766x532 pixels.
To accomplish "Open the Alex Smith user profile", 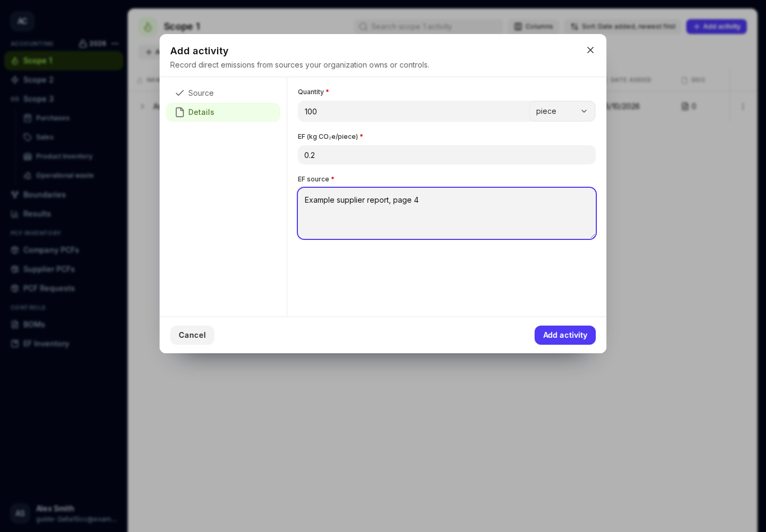I will (64, 513).
